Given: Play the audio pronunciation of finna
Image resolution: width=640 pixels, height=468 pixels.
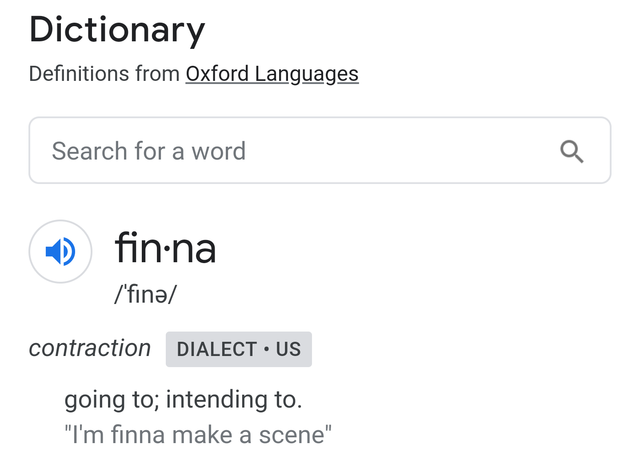Looking at the screenshot, I should (x=60, y=251).
